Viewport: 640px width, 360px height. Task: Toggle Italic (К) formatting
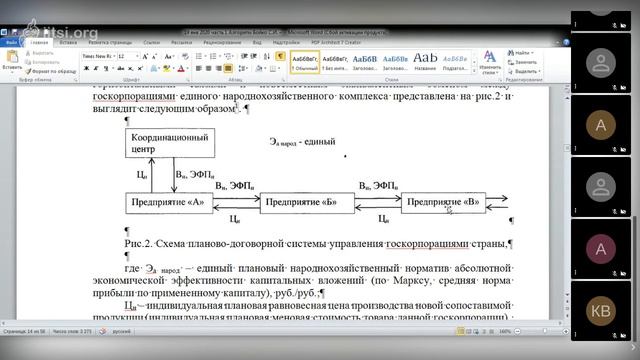pos(96,69)
